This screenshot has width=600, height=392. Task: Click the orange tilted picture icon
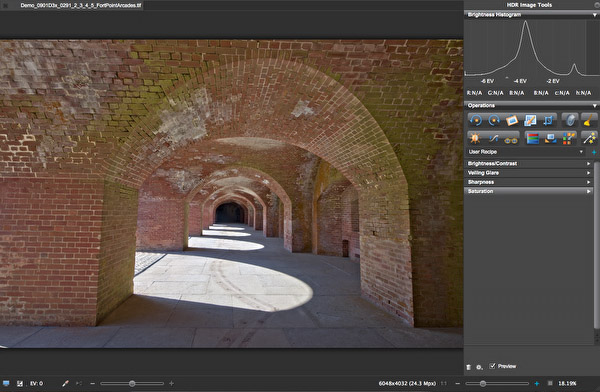[512, 120]
